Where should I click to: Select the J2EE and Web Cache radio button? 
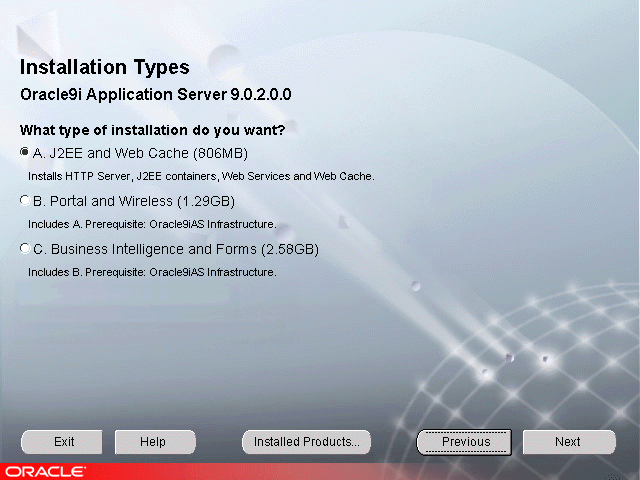pos(25,152)
